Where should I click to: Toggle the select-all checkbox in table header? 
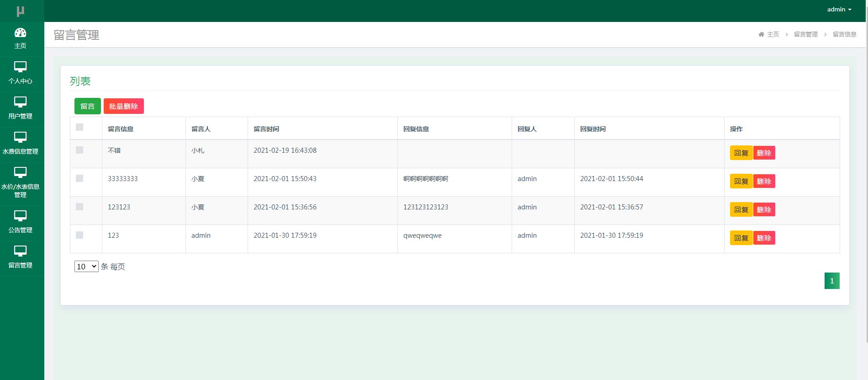[79, 127]
